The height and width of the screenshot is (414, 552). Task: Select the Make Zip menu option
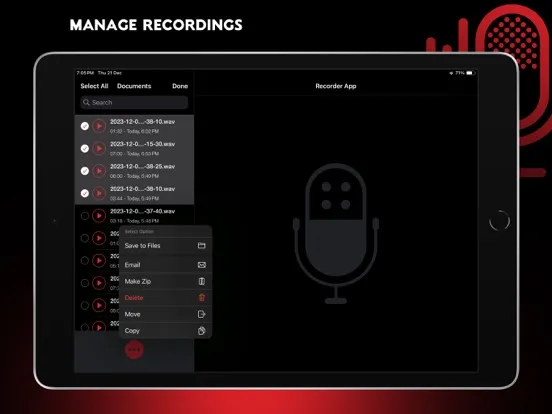click(x=165, y=281)
